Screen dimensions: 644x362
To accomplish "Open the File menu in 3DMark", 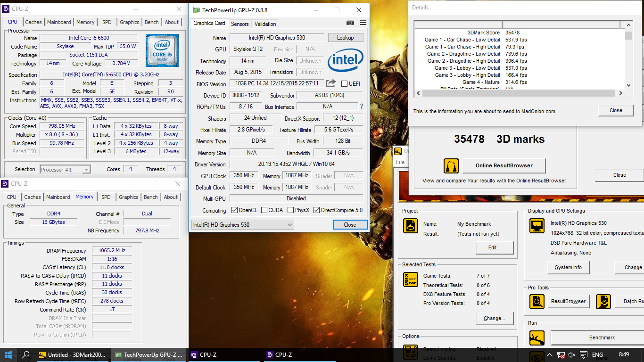I will [400, 162].
